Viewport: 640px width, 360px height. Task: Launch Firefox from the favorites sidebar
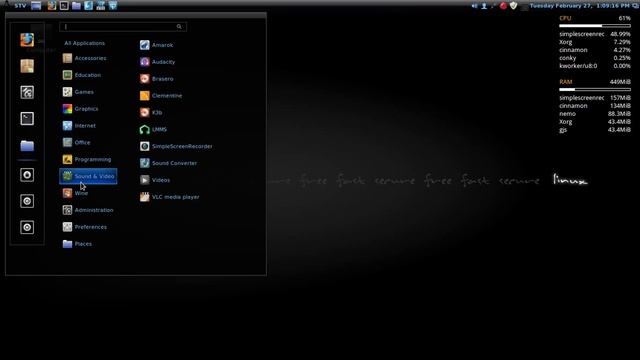pyautogui.click(x=27, y=40)
